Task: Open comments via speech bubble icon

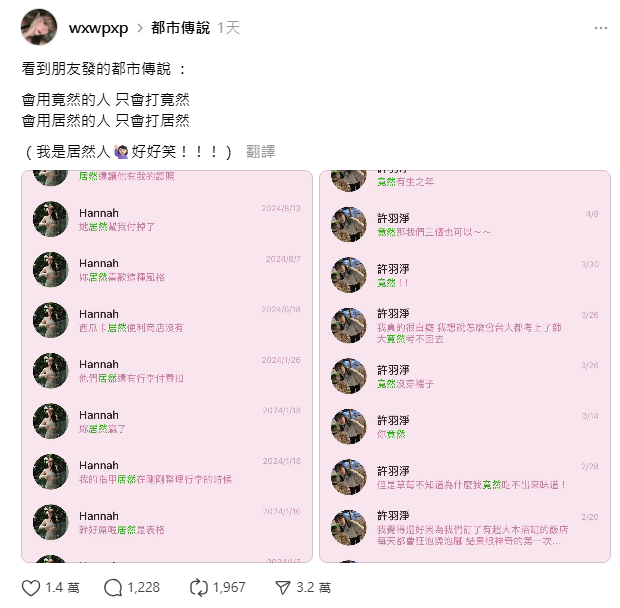Action: coord(113,588)
